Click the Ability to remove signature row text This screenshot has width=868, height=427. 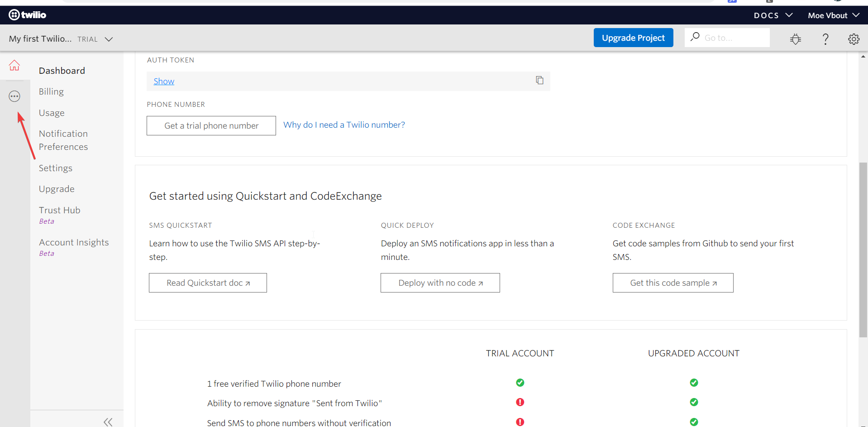click(295, 403)
